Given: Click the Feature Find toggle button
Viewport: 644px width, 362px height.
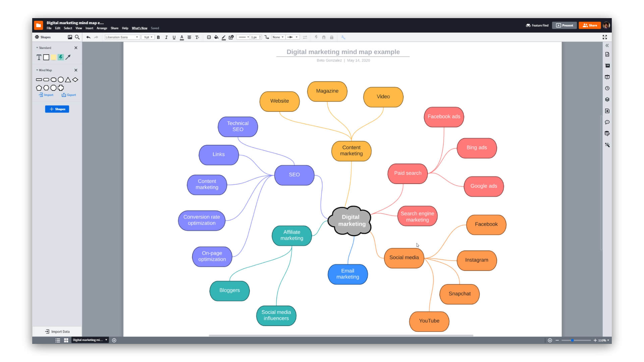Looking at the screenshot, I should [537, 25].
